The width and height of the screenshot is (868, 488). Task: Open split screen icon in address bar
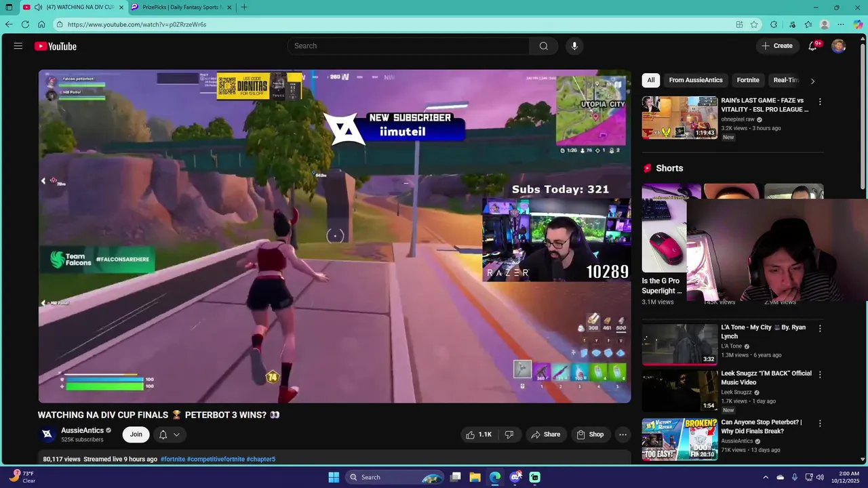pyautogui.click(x=739, y=24)
